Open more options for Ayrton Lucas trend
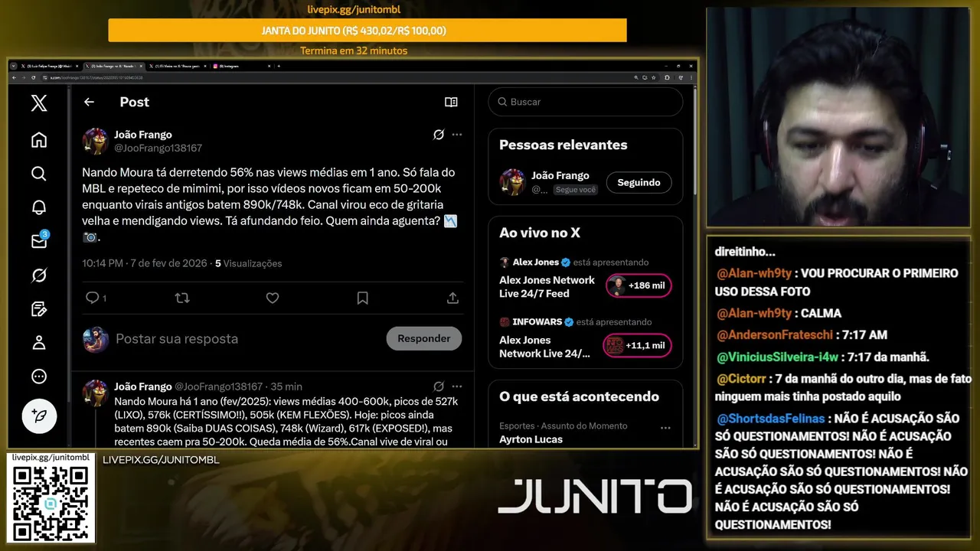 point(665,429)
